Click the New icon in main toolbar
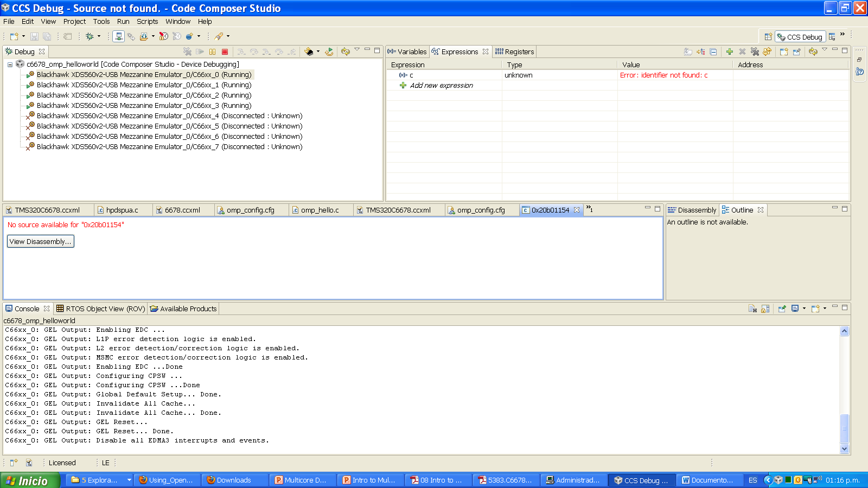868x488 pixels. [14, 36]
